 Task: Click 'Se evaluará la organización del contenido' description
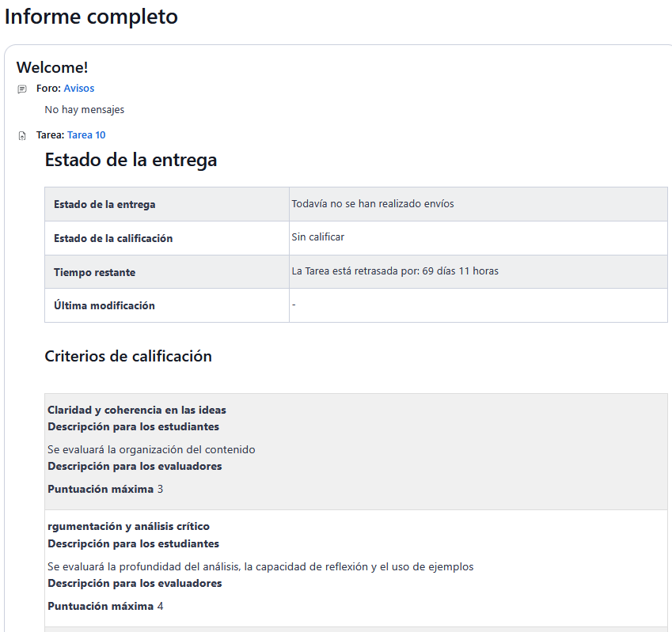[x=151, y=450]
